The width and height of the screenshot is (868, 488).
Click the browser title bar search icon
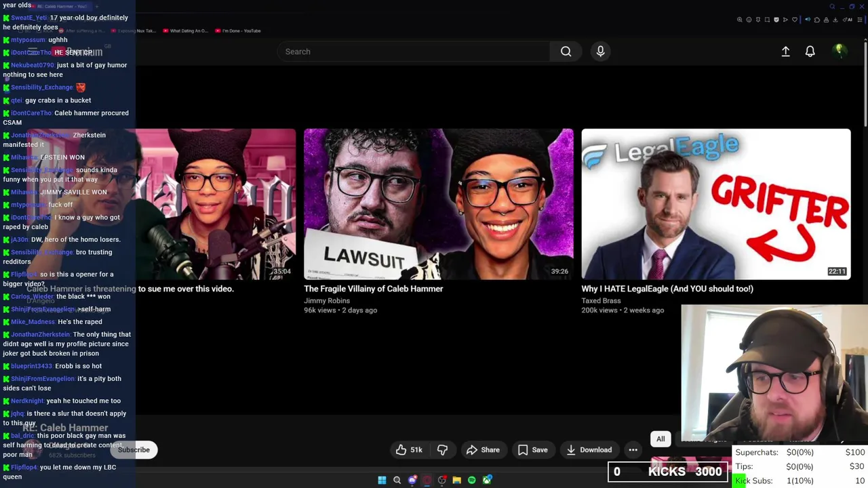pos(832,7)
